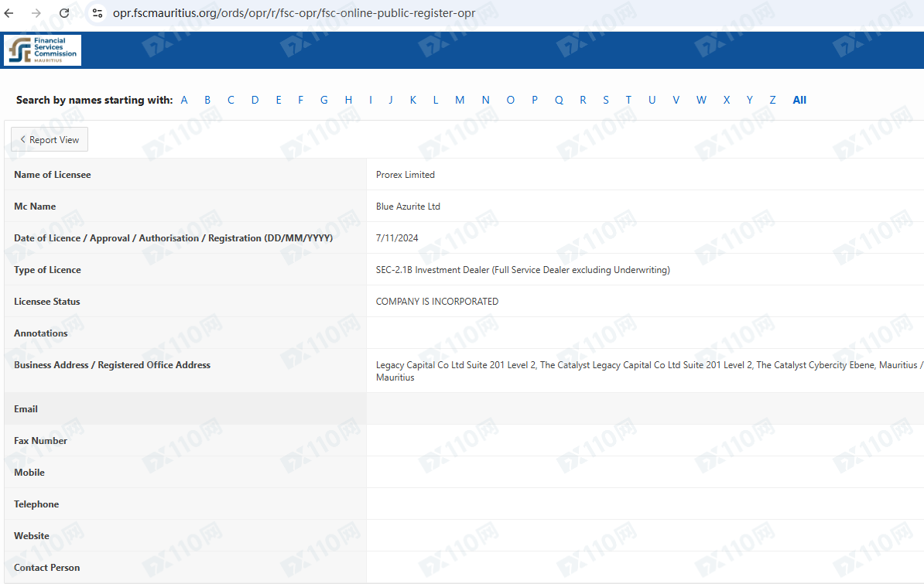
Task: Filter names starting with E
Action: [279, 101]
